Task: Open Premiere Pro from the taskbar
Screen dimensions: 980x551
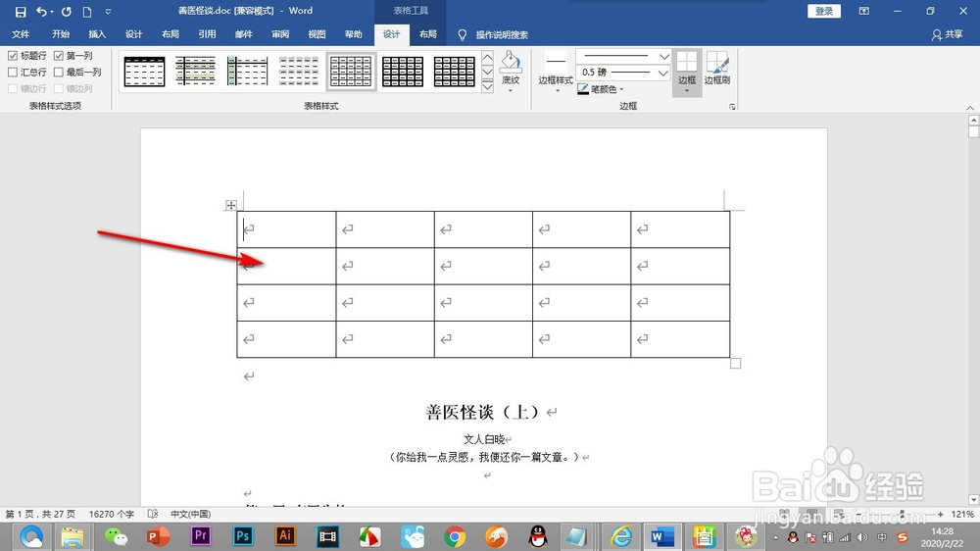Action: pos(201,536)
